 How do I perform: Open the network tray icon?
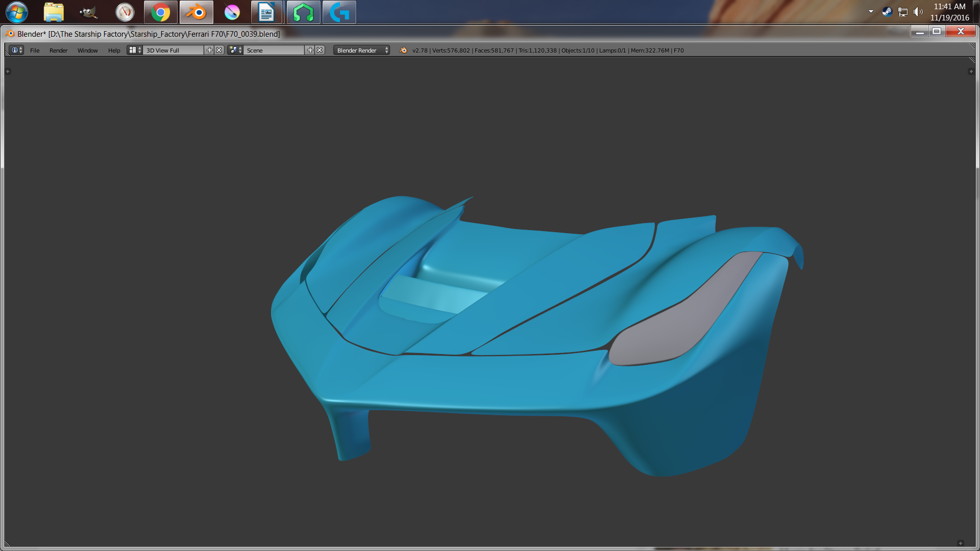[x=903, y=12]
